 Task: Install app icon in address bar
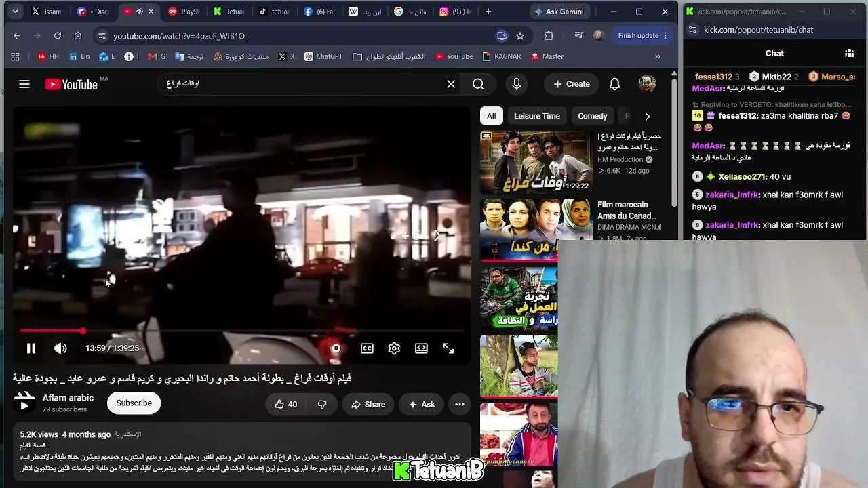[502, 36]
